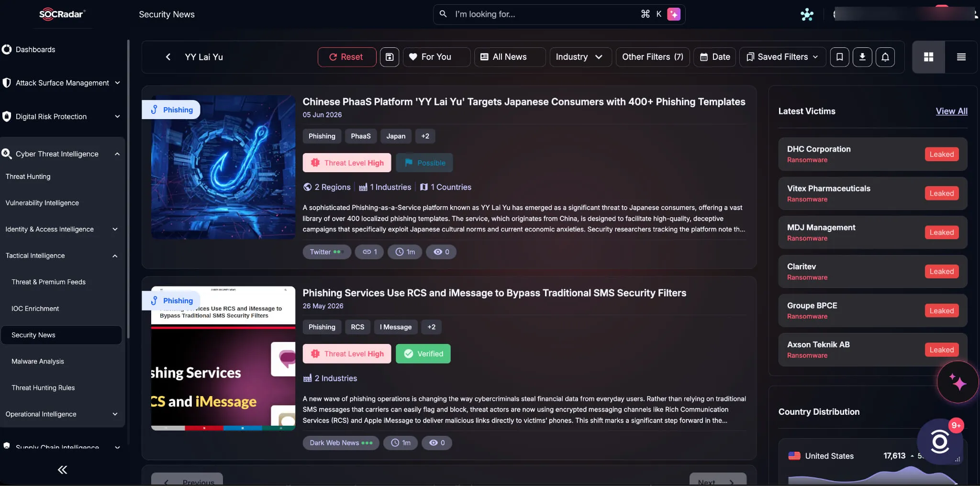Image resolution: width=980 pixels, height=486 pixels.
Task: Open the Industry dropdown
Action: (x=580, y=57)
